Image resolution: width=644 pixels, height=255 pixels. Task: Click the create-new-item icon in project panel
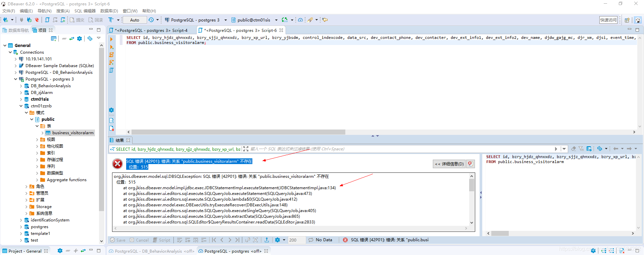54,39
